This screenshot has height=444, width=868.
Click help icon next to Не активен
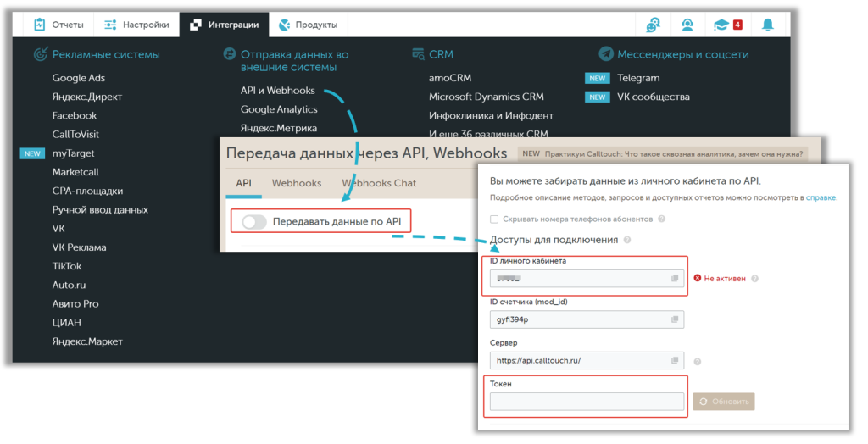[754, 279]
